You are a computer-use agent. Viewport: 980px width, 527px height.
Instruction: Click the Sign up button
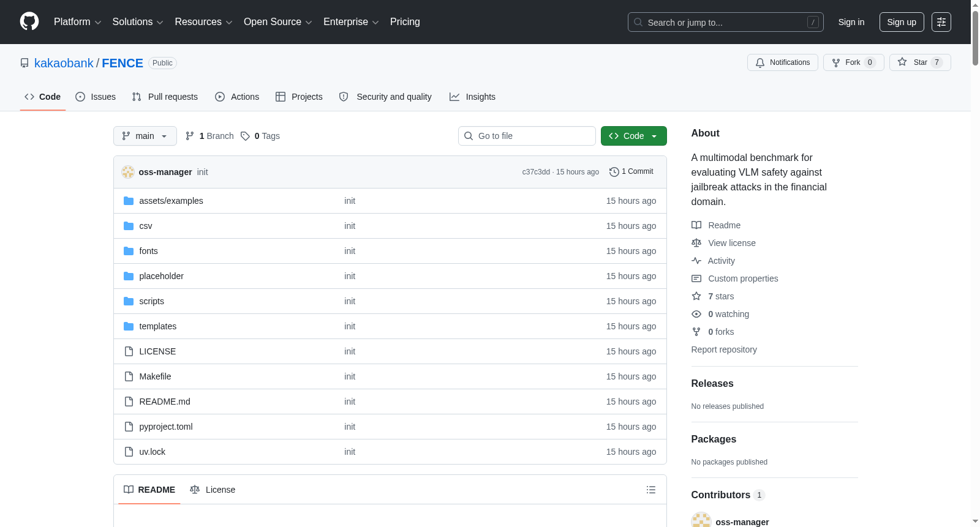[x=902, y=22]
